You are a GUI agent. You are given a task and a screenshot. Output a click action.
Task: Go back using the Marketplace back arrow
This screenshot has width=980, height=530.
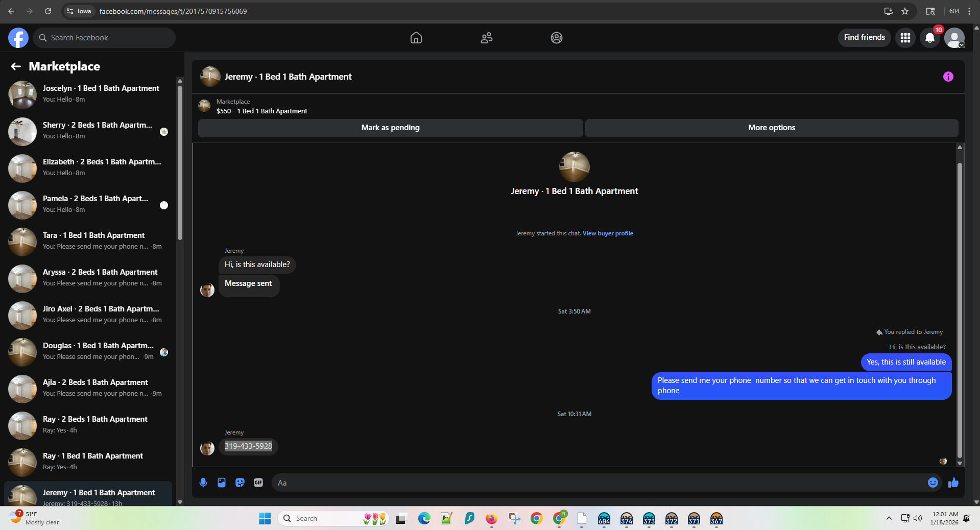tap(16, 66)
